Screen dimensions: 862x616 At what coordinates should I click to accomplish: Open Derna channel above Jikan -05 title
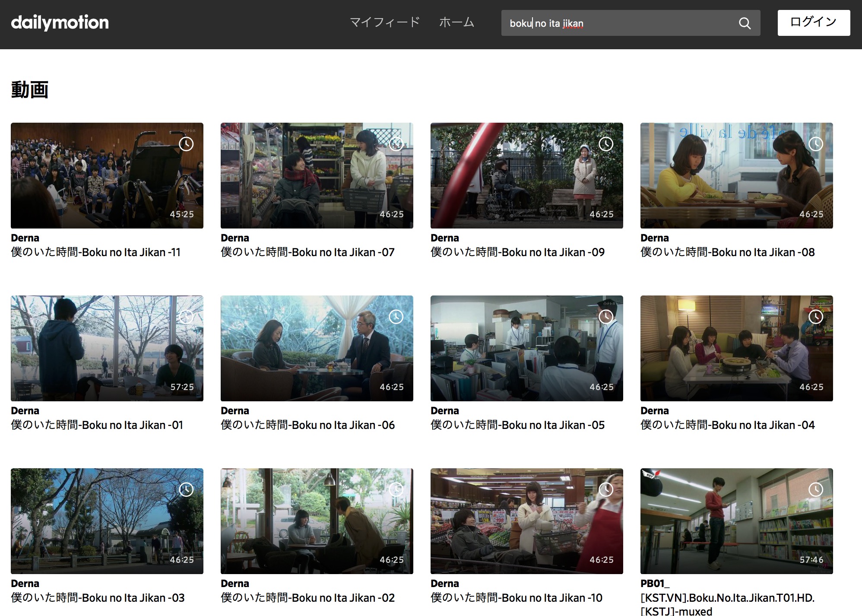pos(445,411)
